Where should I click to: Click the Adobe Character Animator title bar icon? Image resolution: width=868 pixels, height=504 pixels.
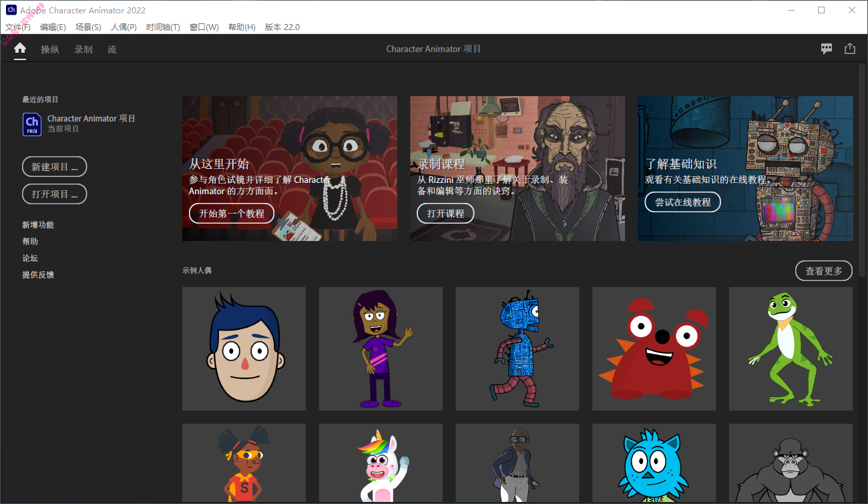coord(11,10)
